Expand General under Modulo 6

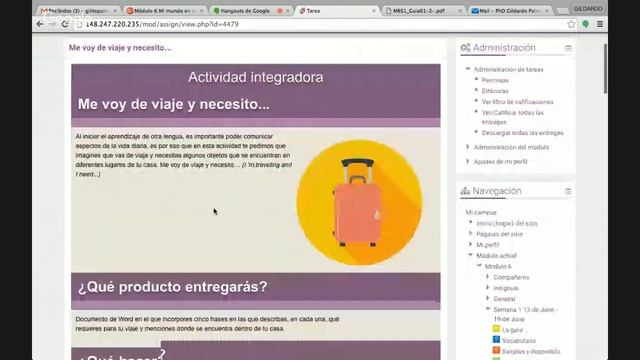(488, 298)
